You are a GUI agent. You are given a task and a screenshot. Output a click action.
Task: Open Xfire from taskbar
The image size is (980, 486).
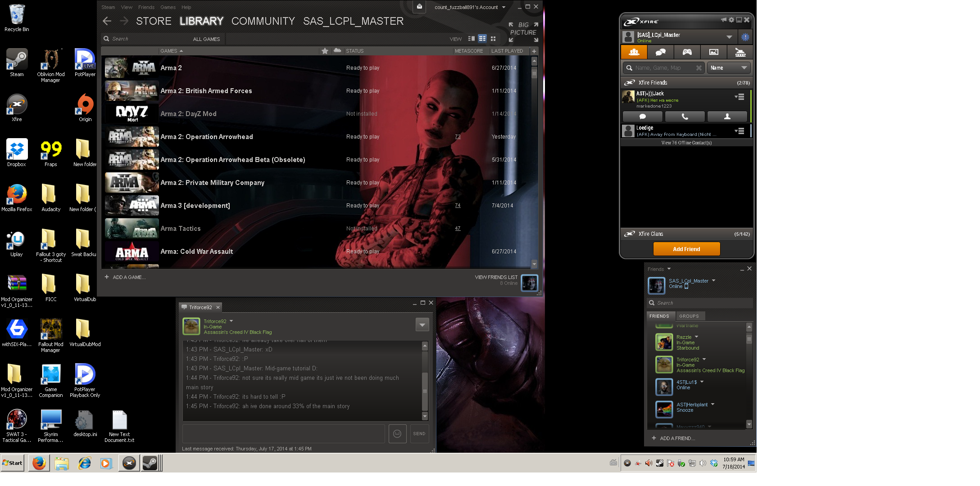129,463
